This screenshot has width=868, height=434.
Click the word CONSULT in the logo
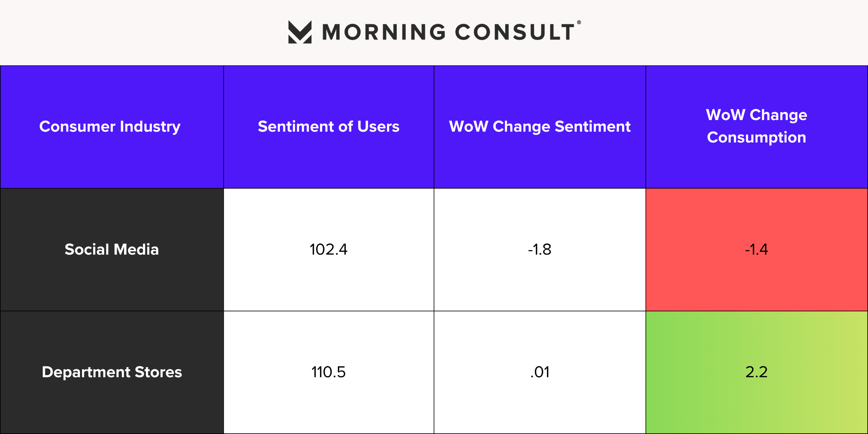pyautogui.click(x=515, y=32)
